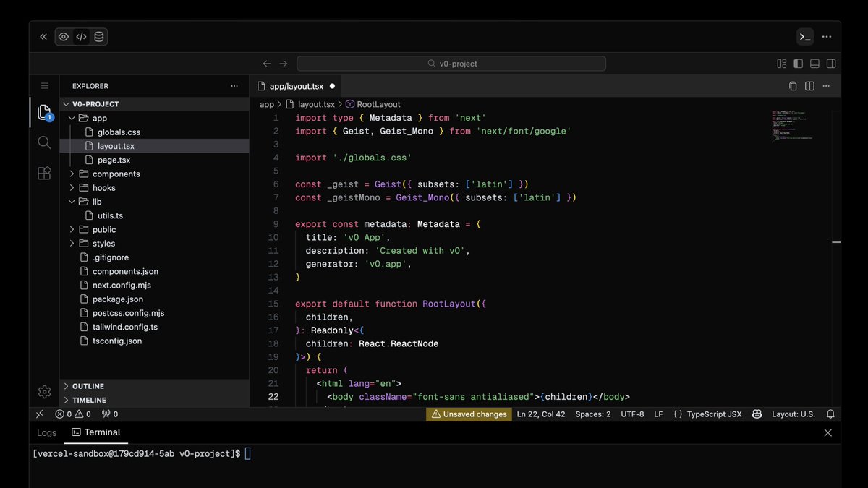Open next.config.mjs file
Image resolution: width=868 pixels, height=488 pixels.
(155, 285)
